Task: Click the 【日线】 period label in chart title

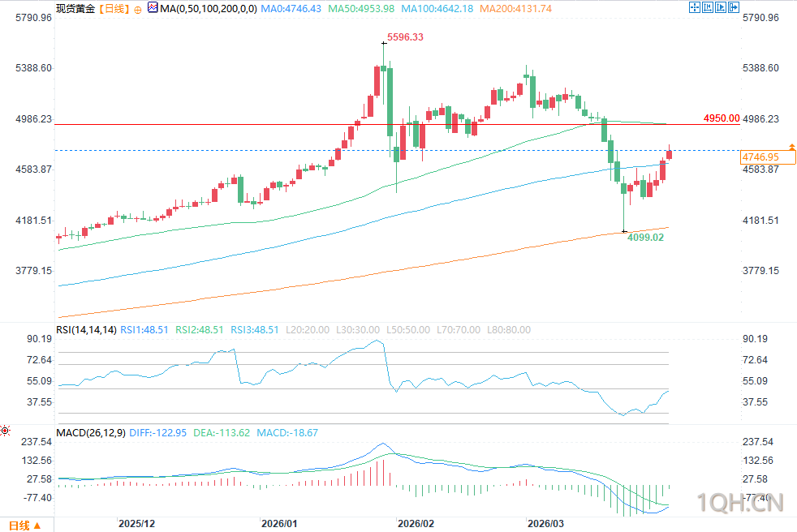Action: pyautogui.click(x=114, y=9)
